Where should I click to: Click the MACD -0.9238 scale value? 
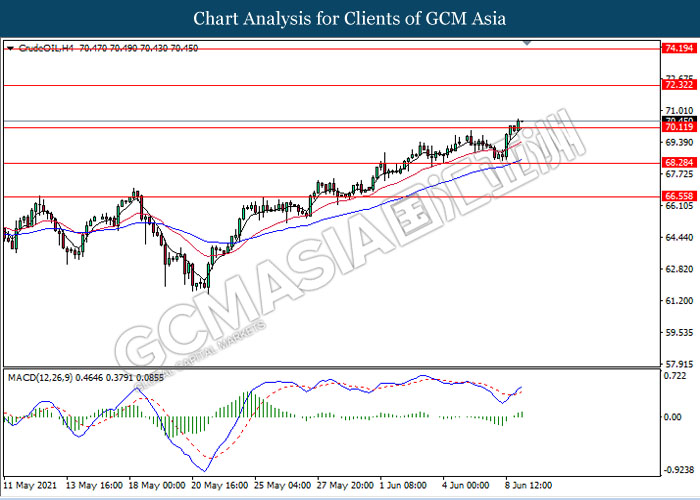point(679,470)
